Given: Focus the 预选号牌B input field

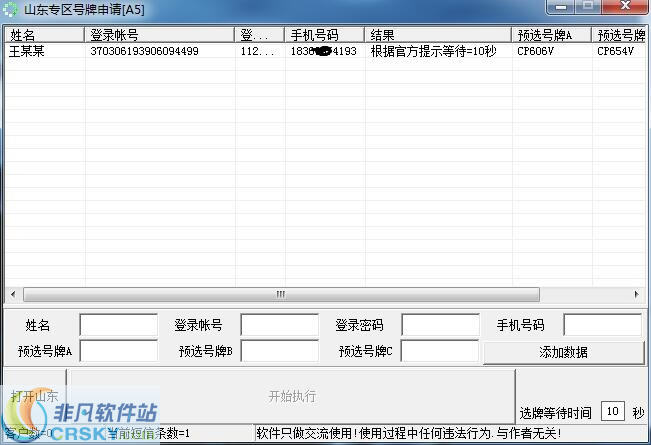Looking at the screenshot, I should pyautogui.click(x=279, y=351).
